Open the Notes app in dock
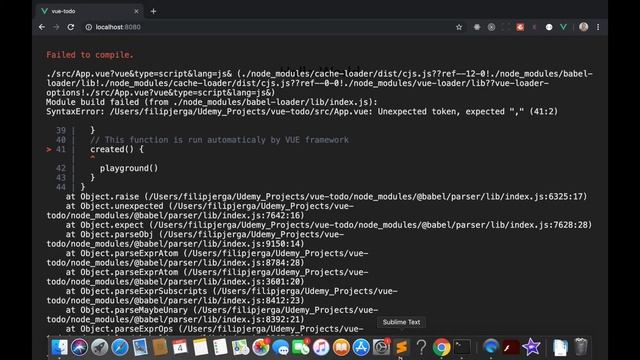640x360 pixels. click(x=200, y=347)
